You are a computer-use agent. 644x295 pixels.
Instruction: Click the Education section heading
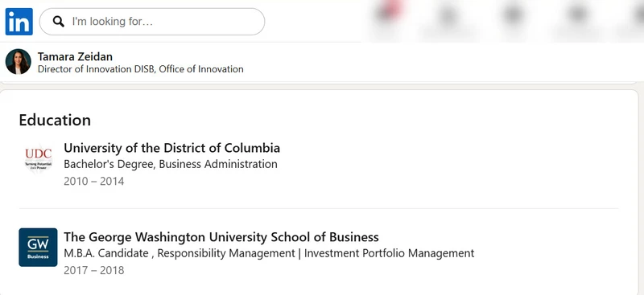55,121
